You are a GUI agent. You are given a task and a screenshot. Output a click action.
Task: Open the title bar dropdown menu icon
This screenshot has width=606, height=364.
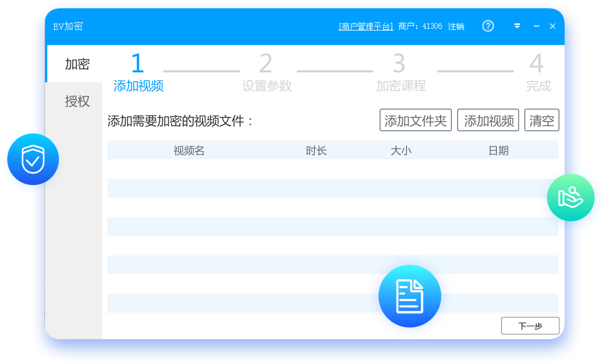click(517, 26)
